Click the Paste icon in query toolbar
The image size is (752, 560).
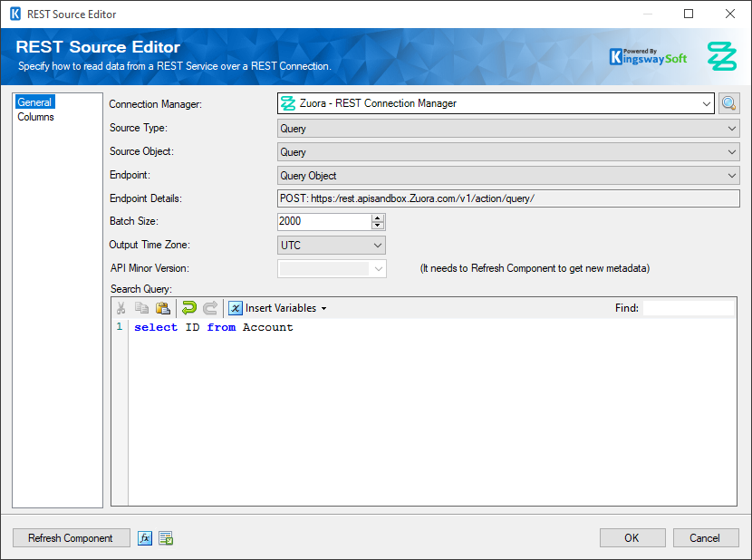point(163,308)
